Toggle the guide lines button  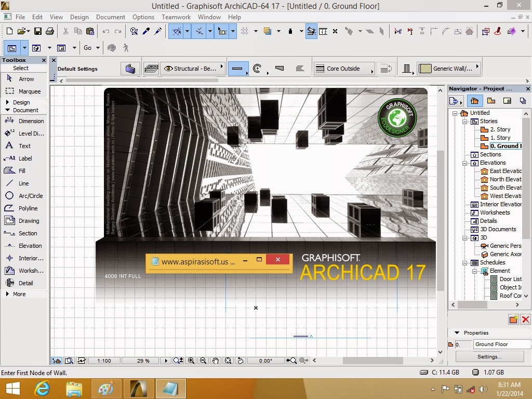coord(177,32)
